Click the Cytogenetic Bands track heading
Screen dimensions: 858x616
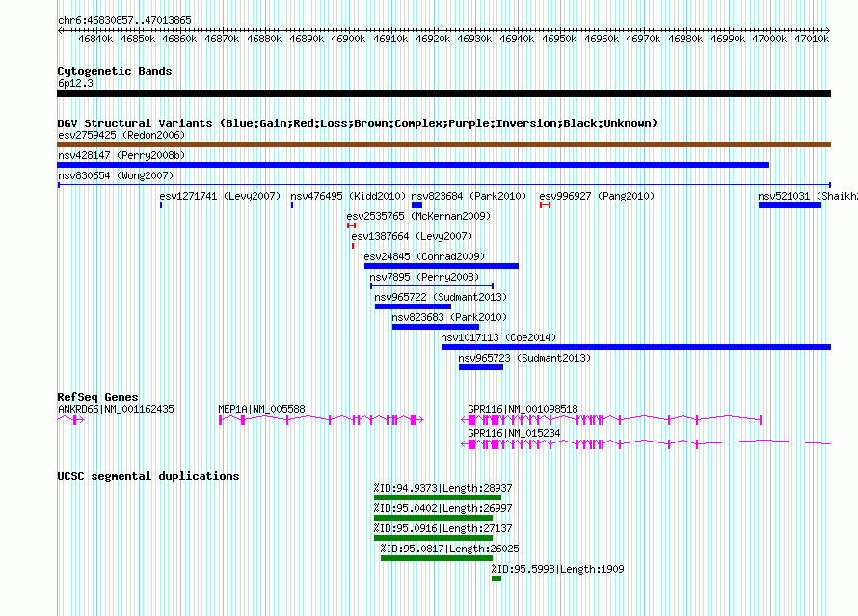tap(115, 71)
